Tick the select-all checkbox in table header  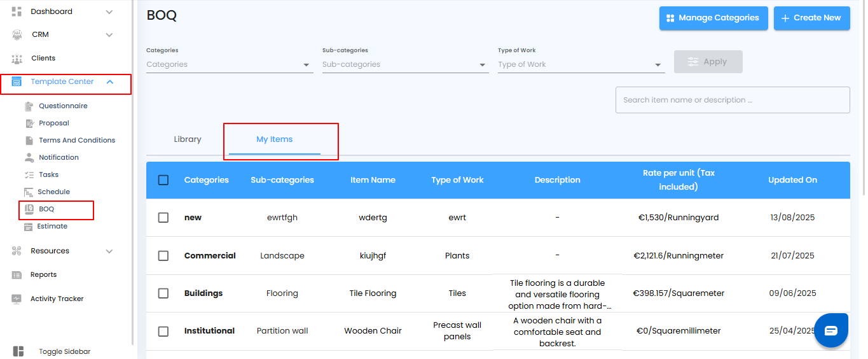coord(163,180)
